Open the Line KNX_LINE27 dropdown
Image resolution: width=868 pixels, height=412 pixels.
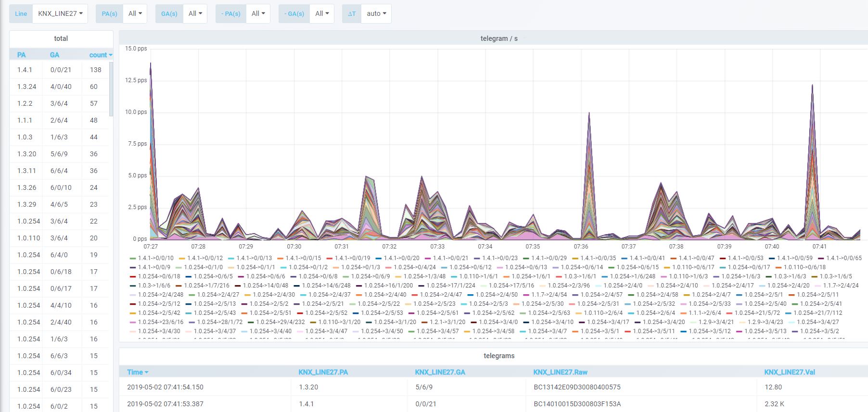(x=60, y=13)
